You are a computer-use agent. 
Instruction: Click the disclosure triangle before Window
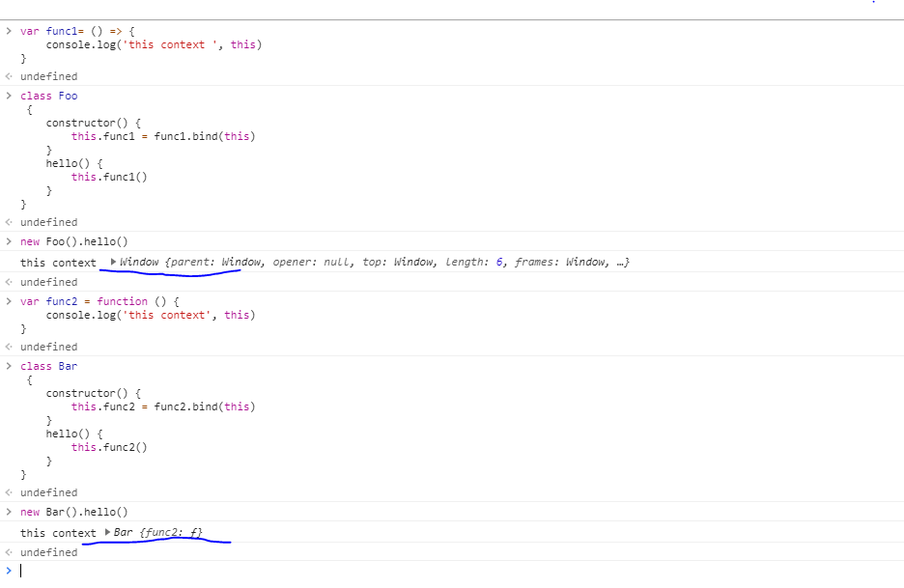tap(112, 261)
